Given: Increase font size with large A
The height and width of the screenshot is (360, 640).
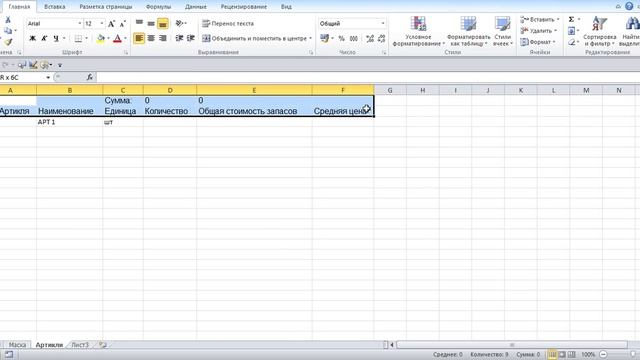Looking at the screenshot, I should click(x=111, y=24).
